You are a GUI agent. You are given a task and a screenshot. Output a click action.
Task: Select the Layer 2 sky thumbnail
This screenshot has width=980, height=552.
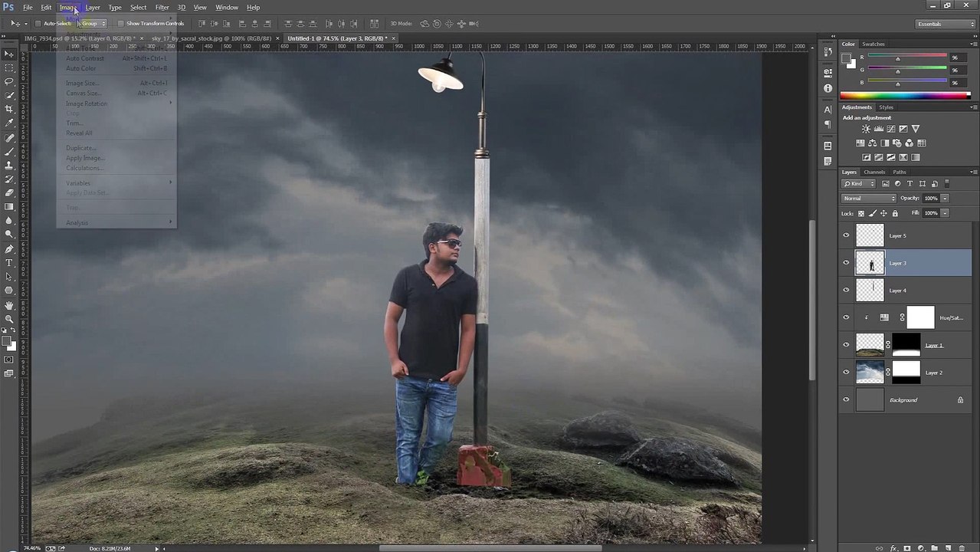pos(870,373)
